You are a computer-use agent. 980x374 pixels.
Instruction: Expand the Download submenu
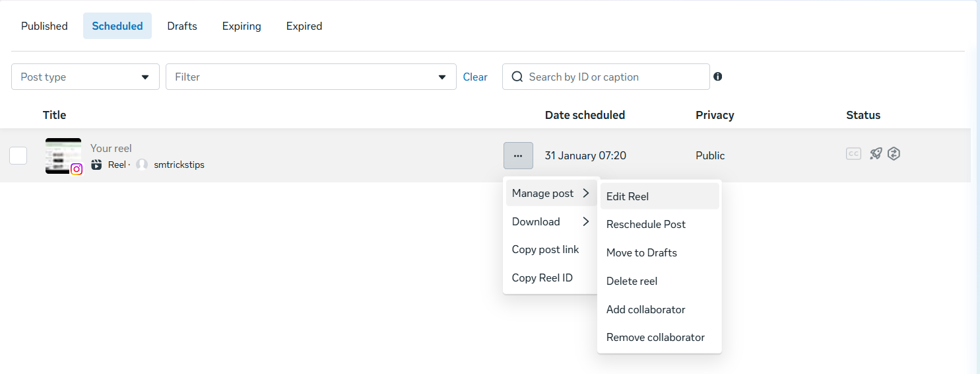(550, 222)
